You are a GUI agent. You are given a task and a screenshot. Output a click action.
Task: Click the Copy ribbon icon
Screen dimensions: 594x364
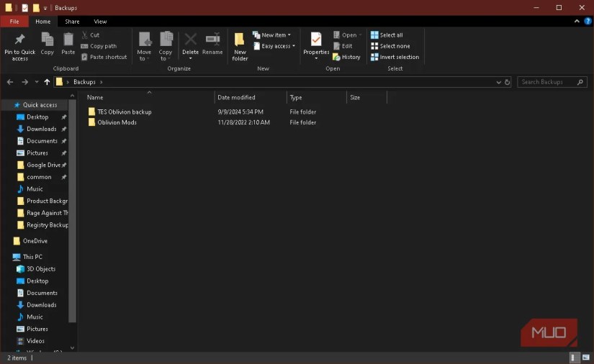[48, 40]
